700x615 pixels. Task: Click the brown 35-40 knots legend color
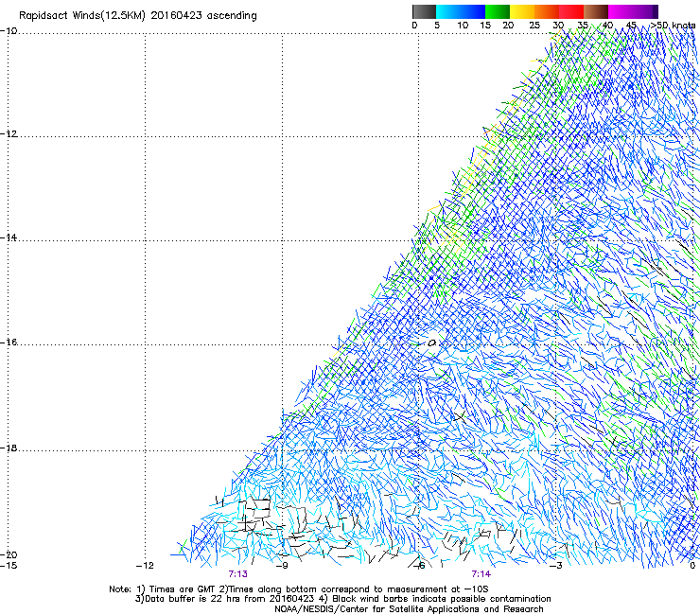596,11
